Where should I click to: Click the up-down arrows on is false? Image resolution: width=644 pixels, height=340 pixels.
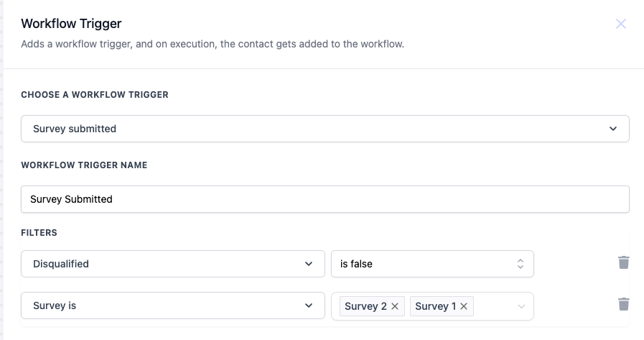pyautogui.click(x=521, y=264)
